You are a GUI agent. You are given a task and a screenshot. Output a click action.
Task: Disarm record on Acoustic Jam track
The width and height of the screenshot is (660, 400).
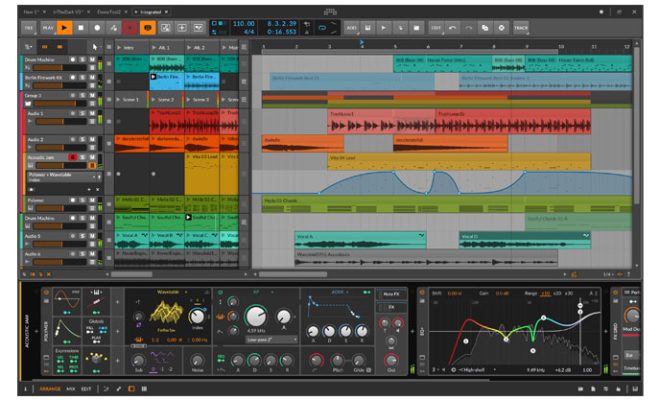point(73,157)
